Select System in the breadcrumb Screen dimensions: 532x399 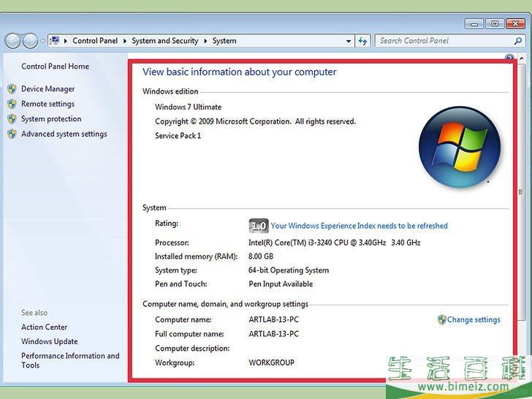[x=224, y=41]
